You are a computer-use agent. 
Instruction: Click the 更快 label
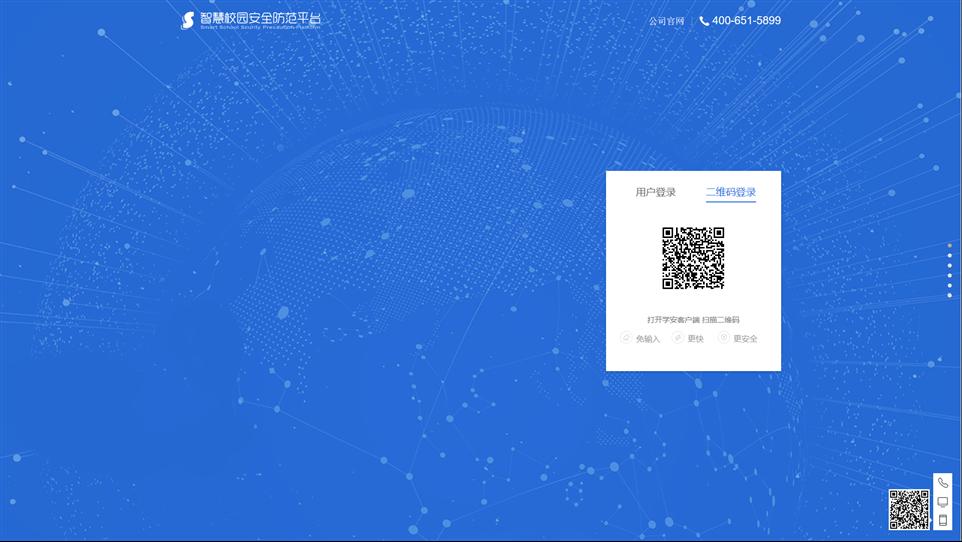click(695, 339)
